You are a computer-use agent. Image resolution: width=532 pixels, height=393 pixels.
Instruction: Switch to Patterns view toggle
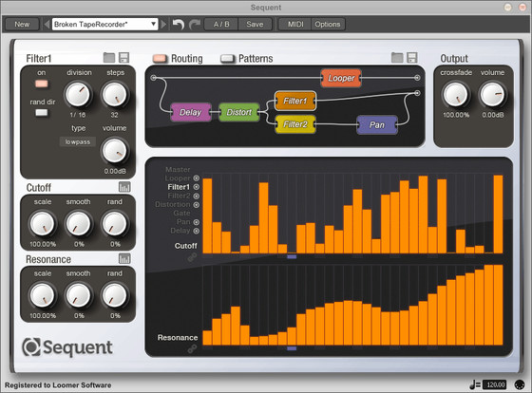(x=227, y=59)
